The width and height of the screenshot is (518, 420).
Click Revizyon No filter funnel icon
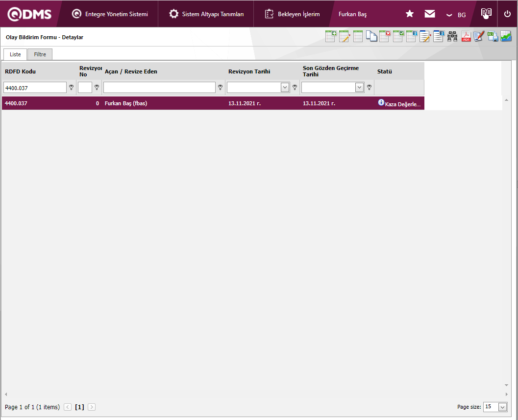97,88
